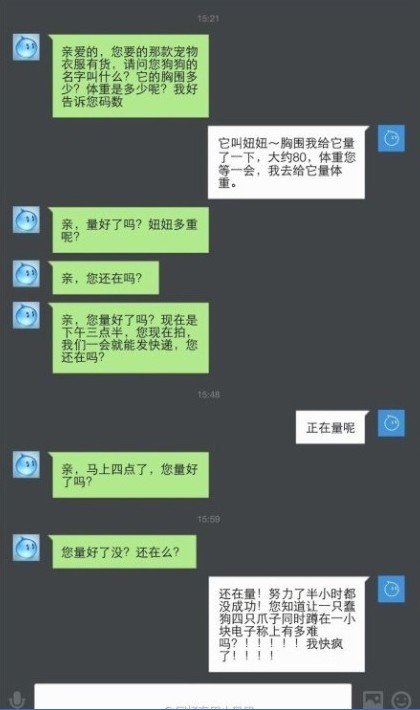Tap the seller avatar next to 亲，您还在吗？

[26, 274]
